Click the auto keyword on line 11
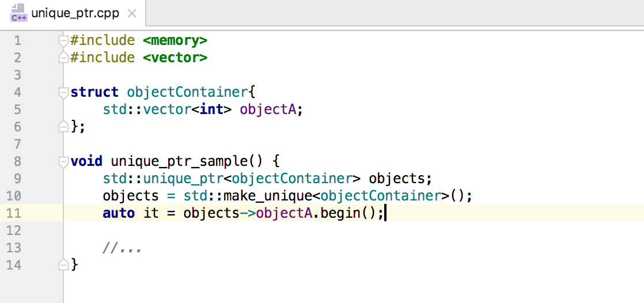This screenshot has height=303, width=644. click(119, 213)
